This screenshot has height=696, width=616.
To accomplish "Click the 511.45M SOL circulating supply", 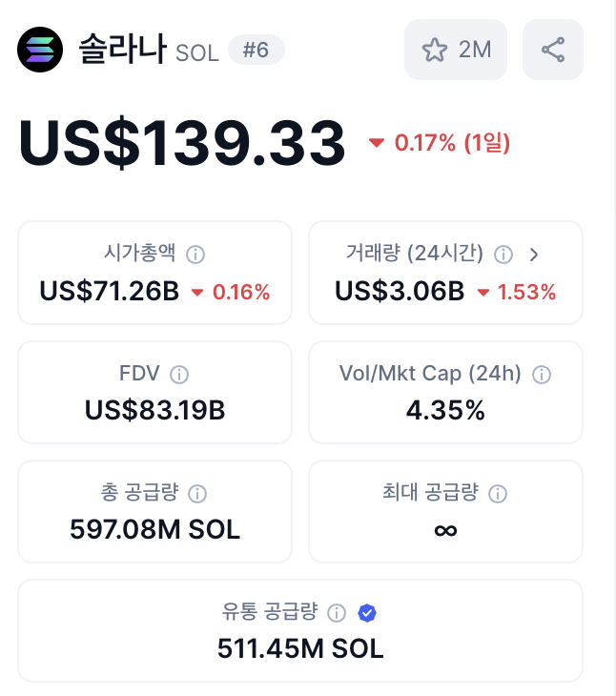I will (300, 648).
